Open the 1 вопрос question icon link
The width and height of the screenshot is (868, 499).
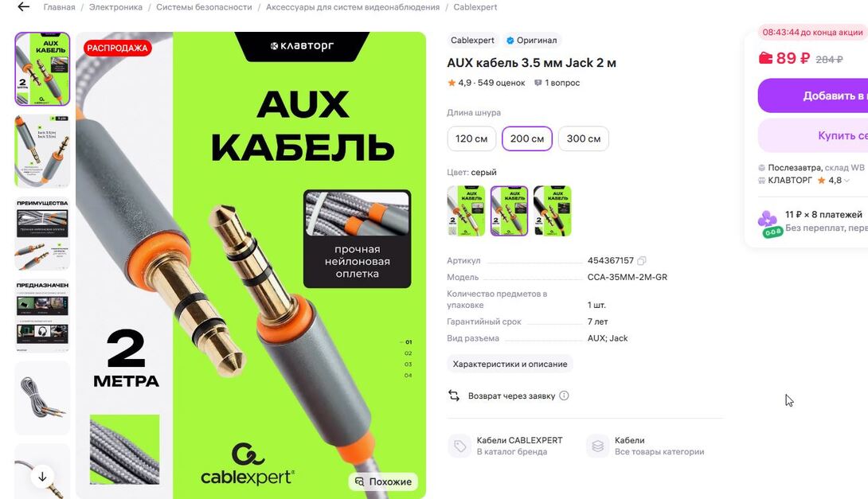tap(557, 83)
